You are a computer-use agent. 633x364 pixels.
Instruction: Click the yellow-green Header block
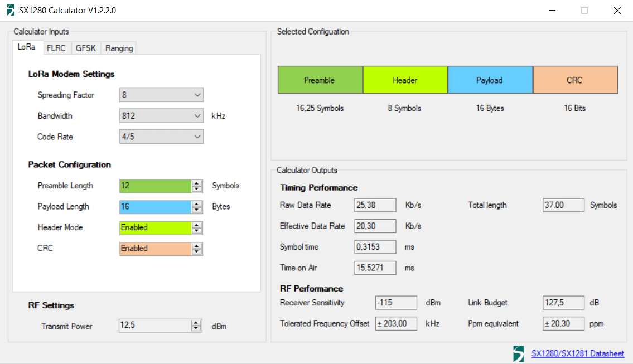click(405, 80)
